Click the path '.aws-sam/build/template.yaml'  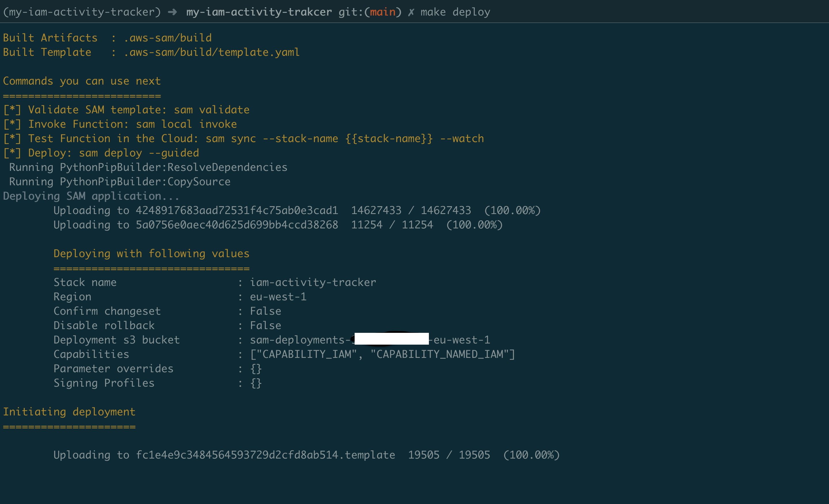click(212, 52)
